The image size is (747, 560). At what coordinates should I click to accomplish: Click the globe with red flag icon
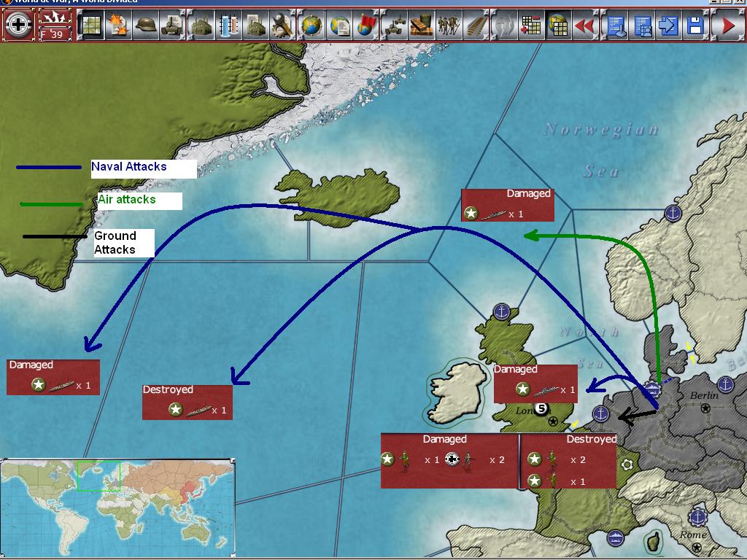point(366,25)
